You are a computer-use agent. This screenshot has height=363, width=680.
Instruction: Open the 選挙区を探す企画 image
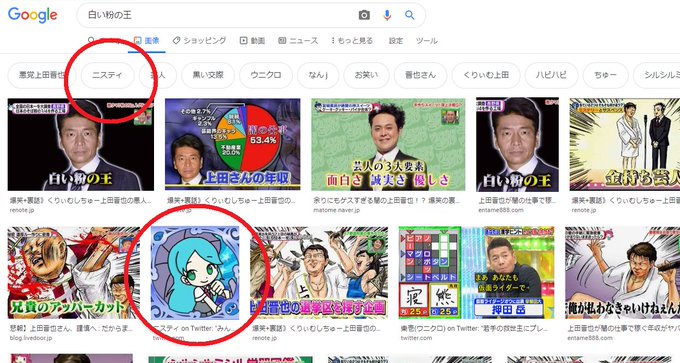click(319, 272)
